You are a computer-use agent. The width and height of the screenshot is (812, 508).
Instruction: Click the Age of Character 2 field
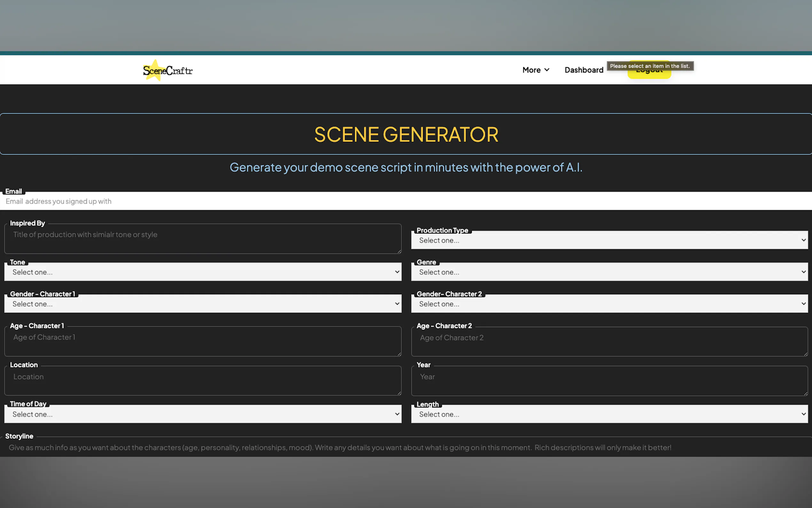tap(609, 341)
